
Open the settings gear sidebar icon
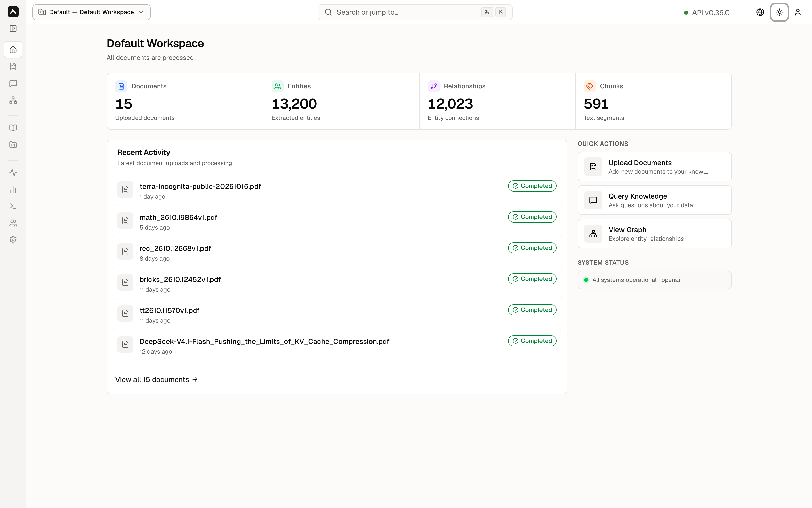click(13, 240)
